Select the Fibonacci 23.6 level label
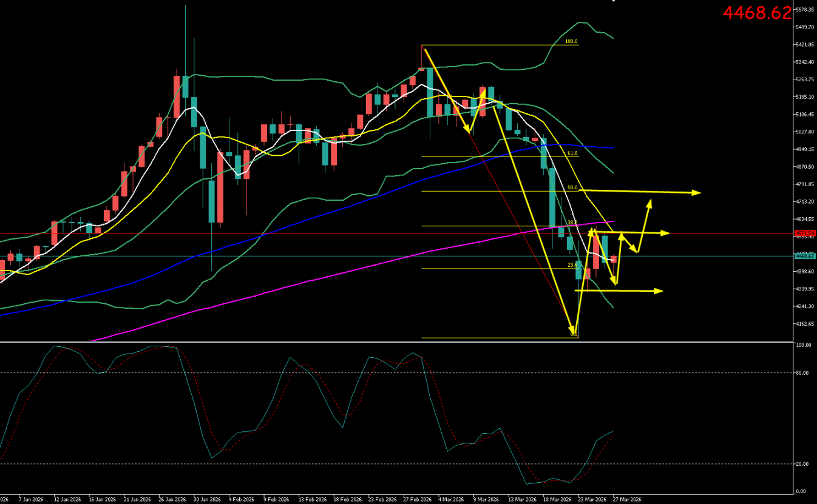Screen dimensions: 817x504 pos(572,265)
